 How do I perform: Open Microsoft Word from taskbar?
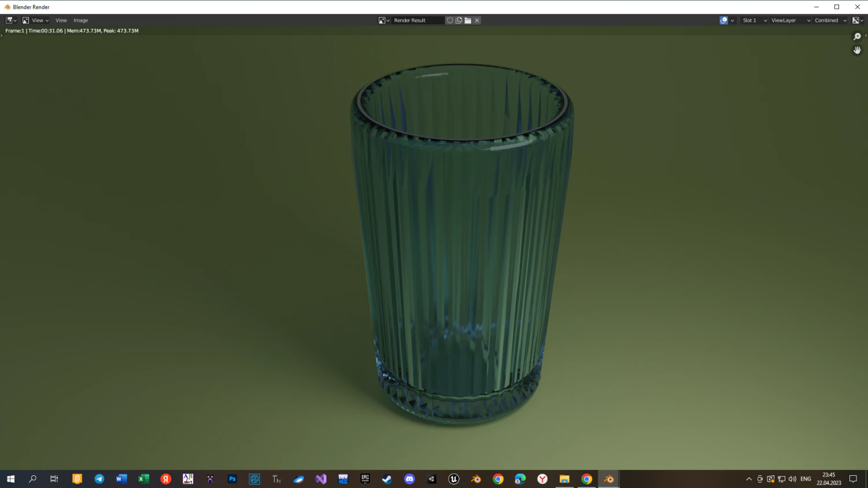click(121, 479)
